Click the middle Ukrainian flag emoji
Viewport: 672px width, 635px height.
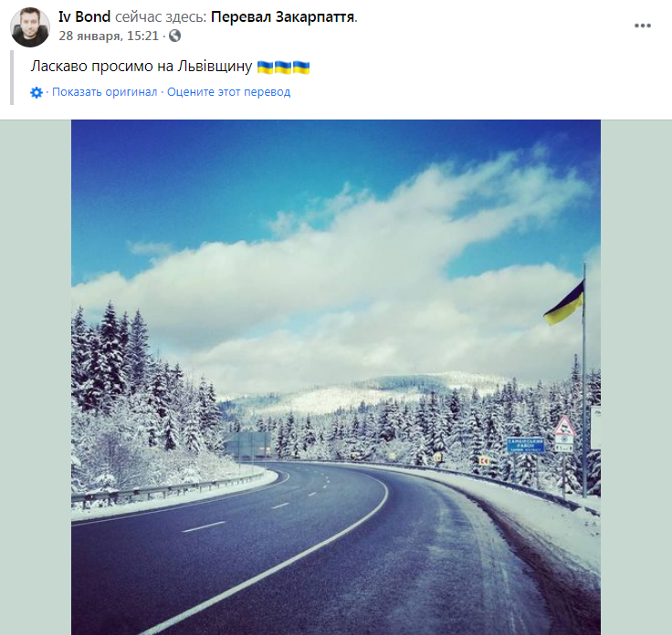pyautogui.click(x=283, y=67)
